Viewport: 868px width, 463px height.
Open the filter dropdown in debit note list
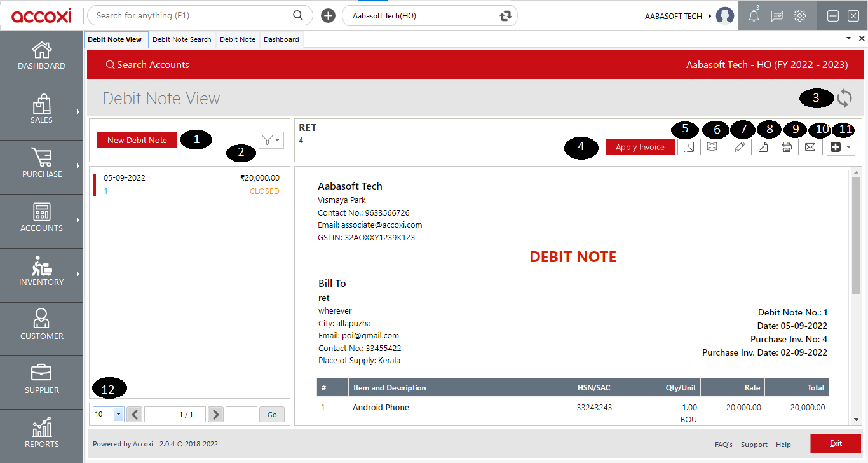271,140
